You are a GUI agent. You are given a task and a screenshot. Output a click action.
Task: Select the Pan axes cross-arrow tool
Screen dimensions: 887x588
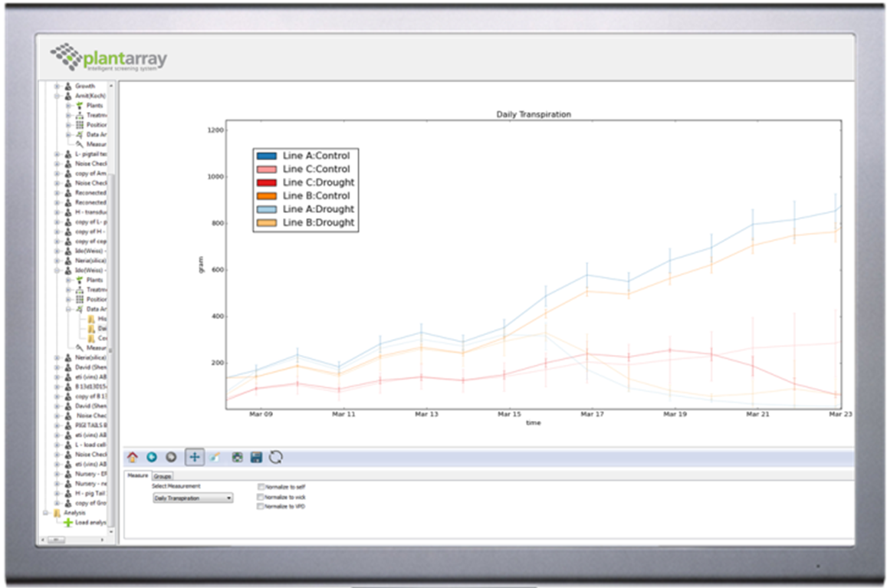(195, 457)
